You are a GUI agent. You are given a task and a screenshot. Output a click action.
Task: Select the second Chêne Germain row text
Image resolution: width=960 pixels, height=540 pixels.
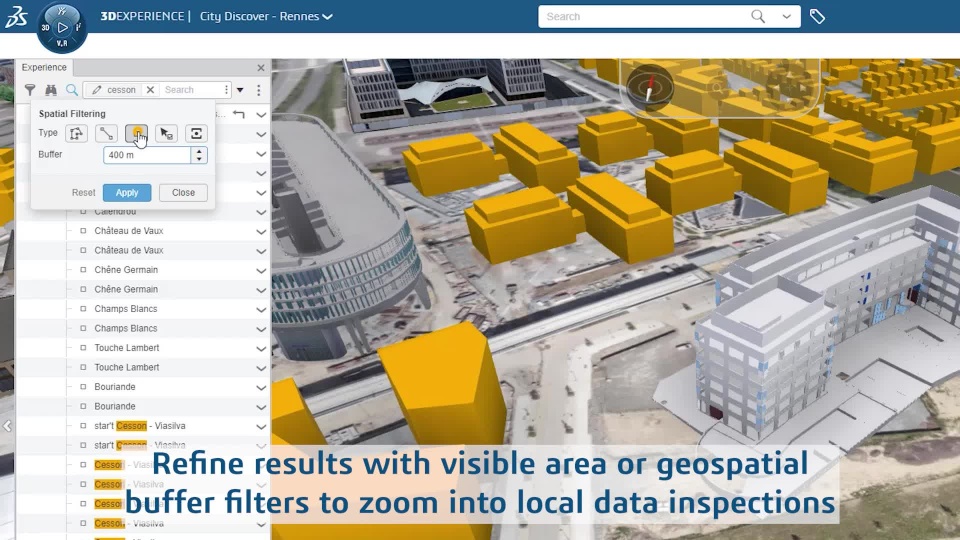(x=126, y=290)
